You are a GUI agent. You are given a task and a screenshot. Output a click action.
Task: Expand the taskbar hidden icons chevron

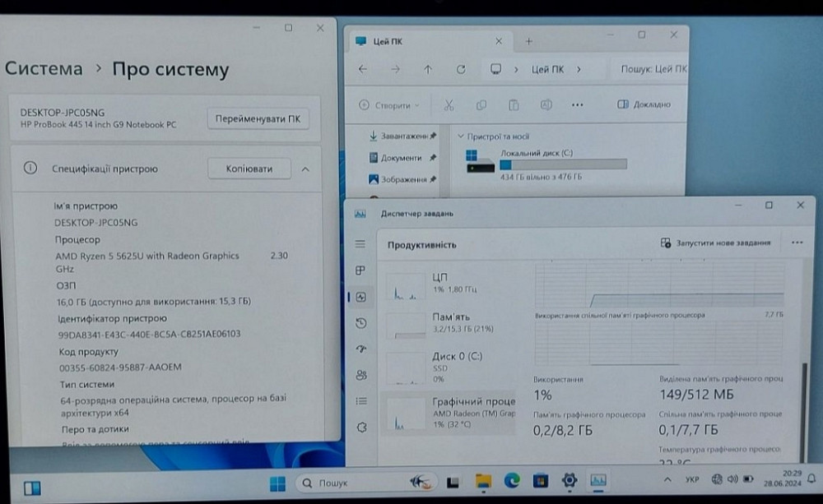point(666,480)
